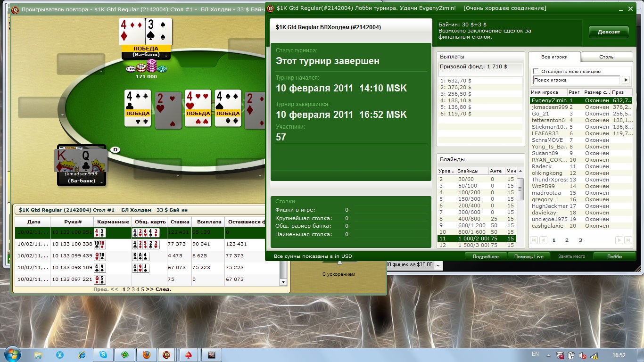Click the 'Помощь Live' button

[x=528, y=256]
